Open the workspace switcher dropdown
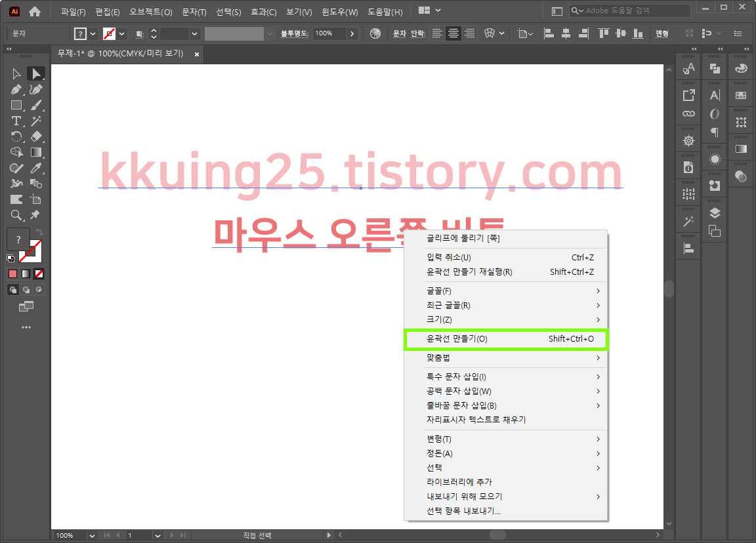This screenshot has height=543, width=756. [430, 10]
